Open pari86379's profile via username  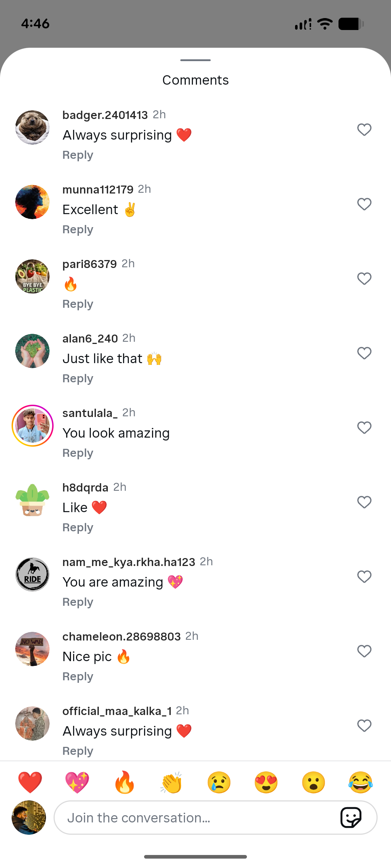pyautogui.click(x=89, y=264)
